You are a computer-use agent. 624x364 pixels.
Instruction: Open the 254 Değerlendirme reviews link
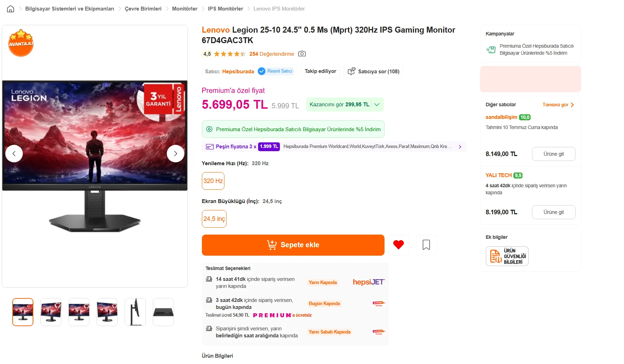click(272, 54)
